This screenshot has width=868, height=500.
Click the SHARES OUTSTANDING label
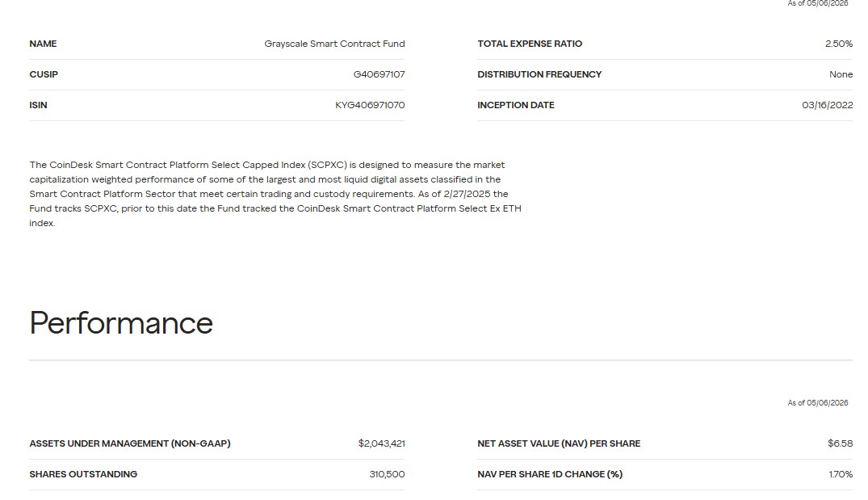pyautogui.click(x=83, y=474)
